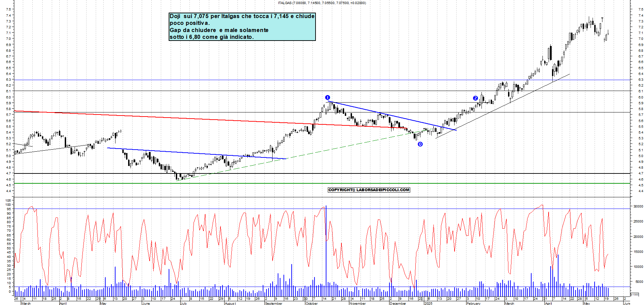Click the 'Jun' label at time axis end
Viewport: 644px width, 305px height.
627,303
